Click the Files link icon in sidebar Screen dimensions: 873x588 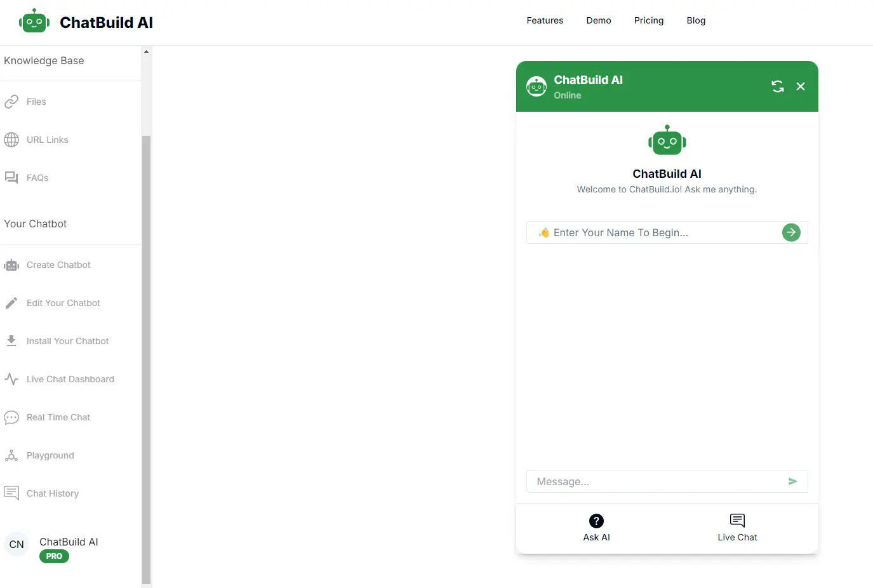11,102
